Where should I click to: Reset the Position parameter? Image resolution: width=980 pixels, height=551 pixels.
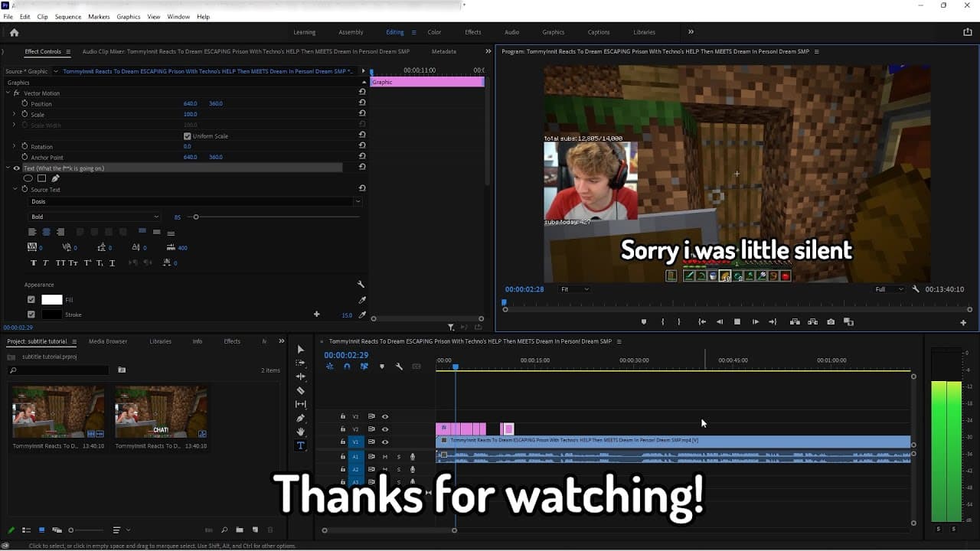[362, 103]
